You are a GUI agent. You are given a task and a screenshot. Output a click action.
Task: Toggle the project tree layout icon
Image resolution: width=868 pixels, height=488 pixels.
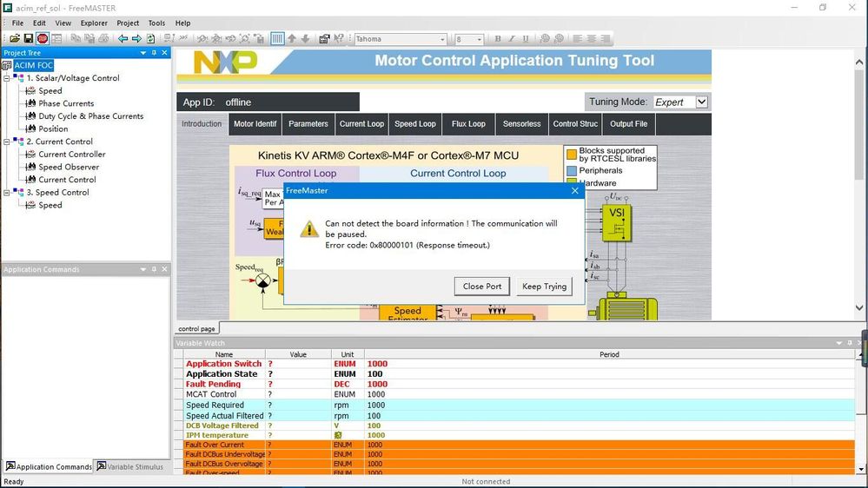pos(56,39)
